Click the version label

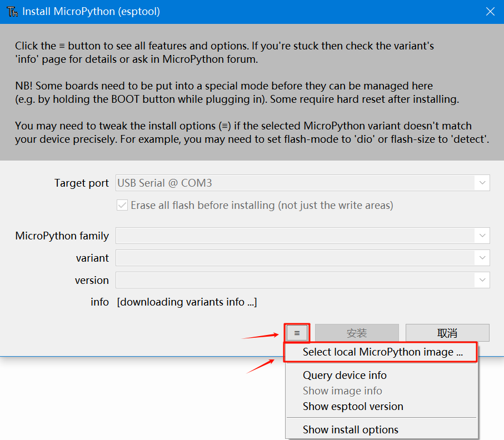click(92, 280)
